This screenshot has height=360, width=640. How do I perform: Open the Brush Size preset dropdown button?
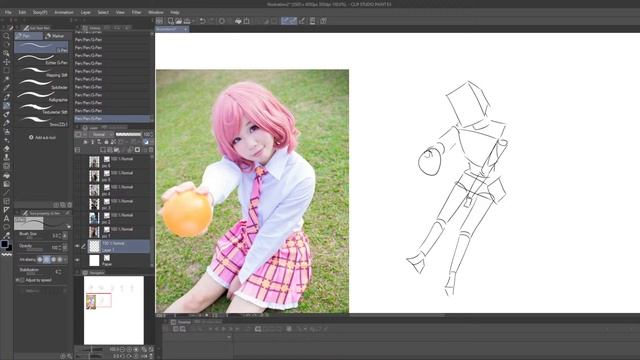[x=65, y=236]
